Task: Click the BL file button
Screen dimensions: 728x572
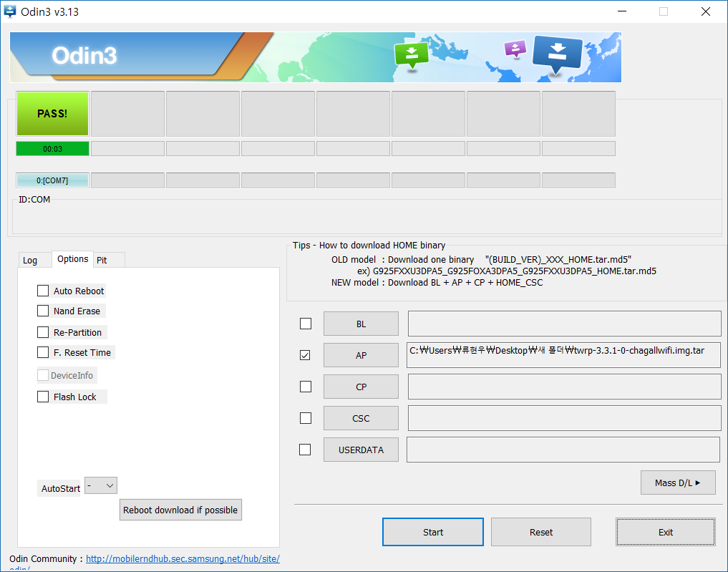Action: [361, 324]
